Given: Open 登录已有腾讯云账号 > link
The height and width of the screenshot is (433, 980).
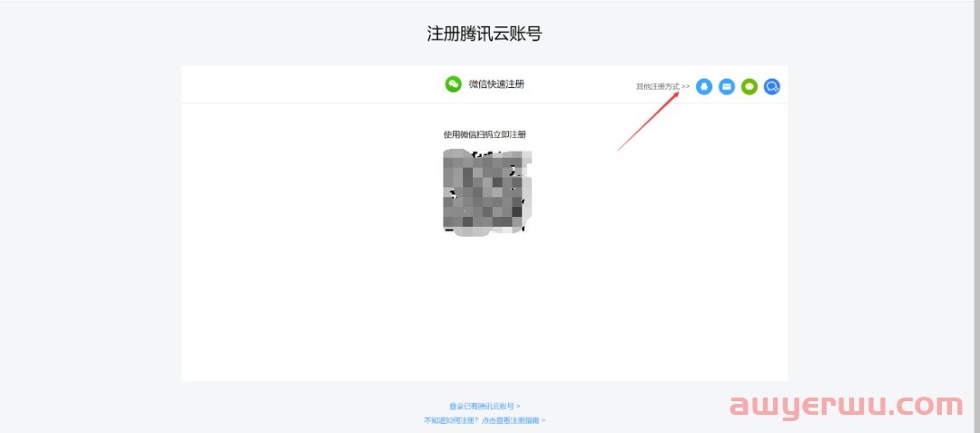Looking at the screenshot, I should (x=485, y=406).
